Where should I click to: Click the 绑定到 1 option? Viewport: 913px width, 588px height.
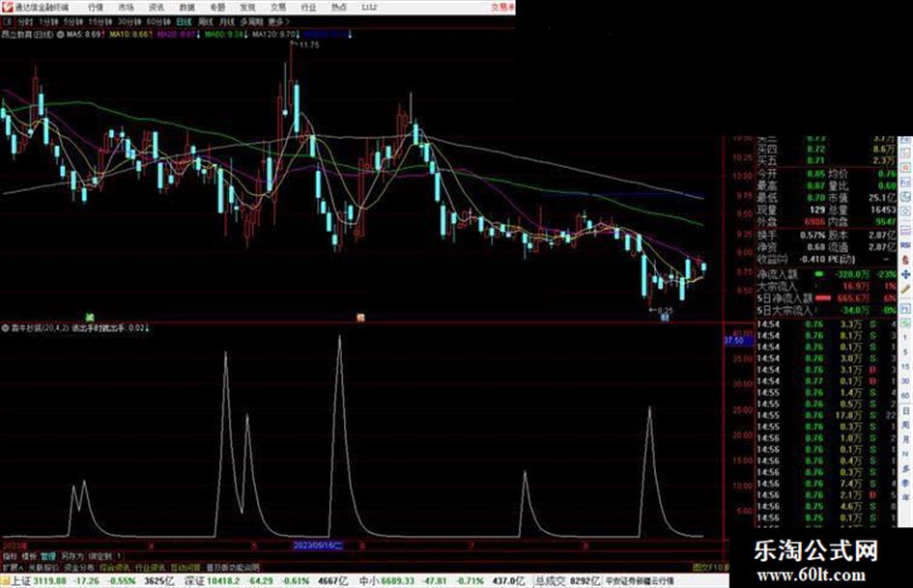[105, 556]
